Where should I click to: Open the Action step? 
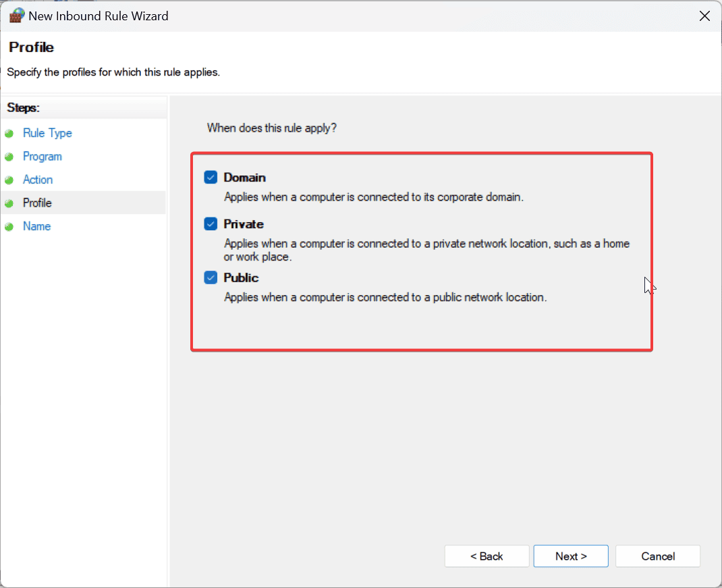coord(38,180)
